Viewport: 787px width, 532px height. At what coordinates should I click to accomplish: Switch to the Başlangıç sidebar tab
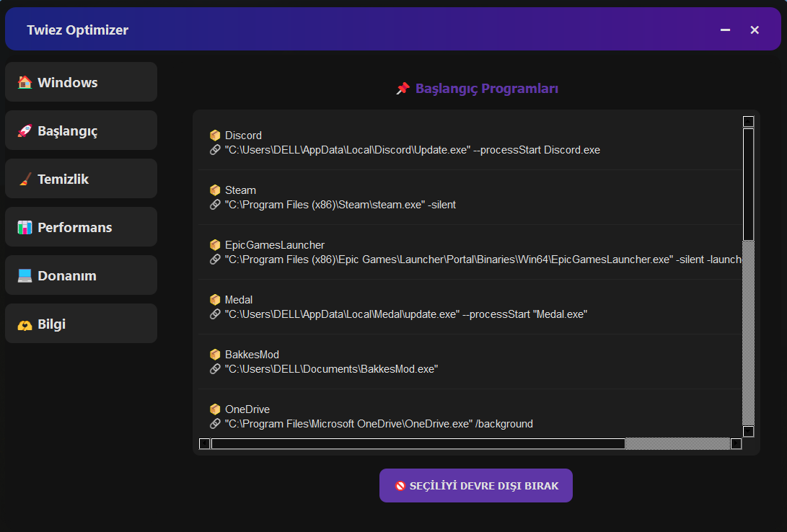(82, 130)
